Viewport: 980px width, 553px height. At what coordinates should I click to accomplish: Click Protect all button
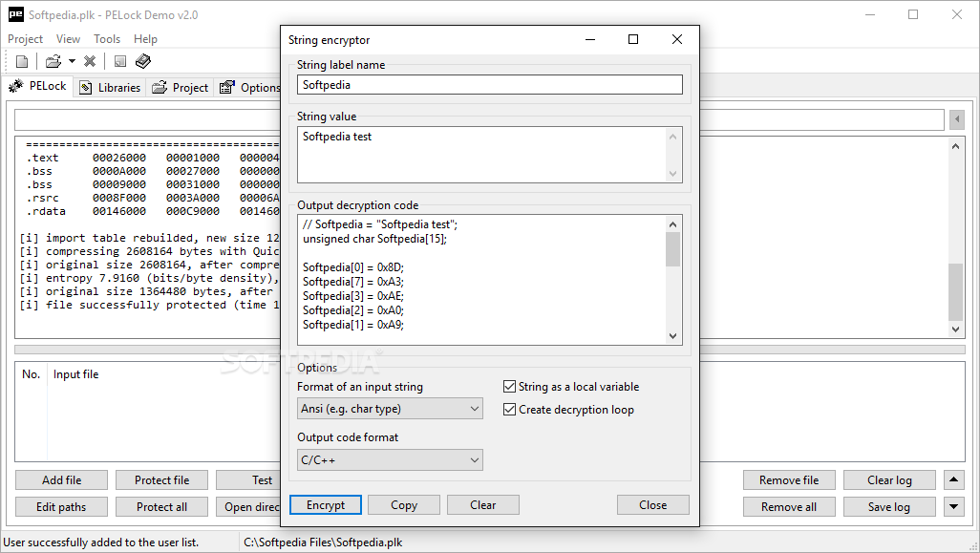161,507
